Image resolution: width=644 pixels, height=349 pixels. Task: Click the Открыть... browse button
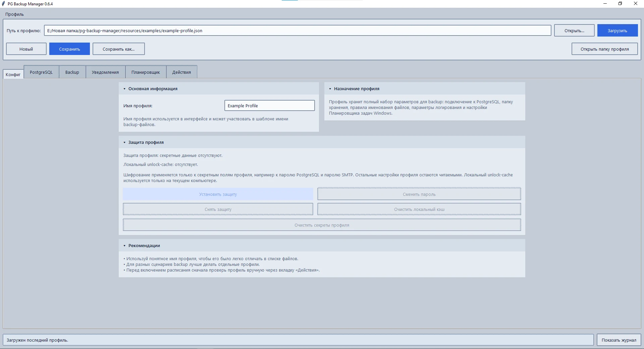pyautogui.click(x=574, y=31)
